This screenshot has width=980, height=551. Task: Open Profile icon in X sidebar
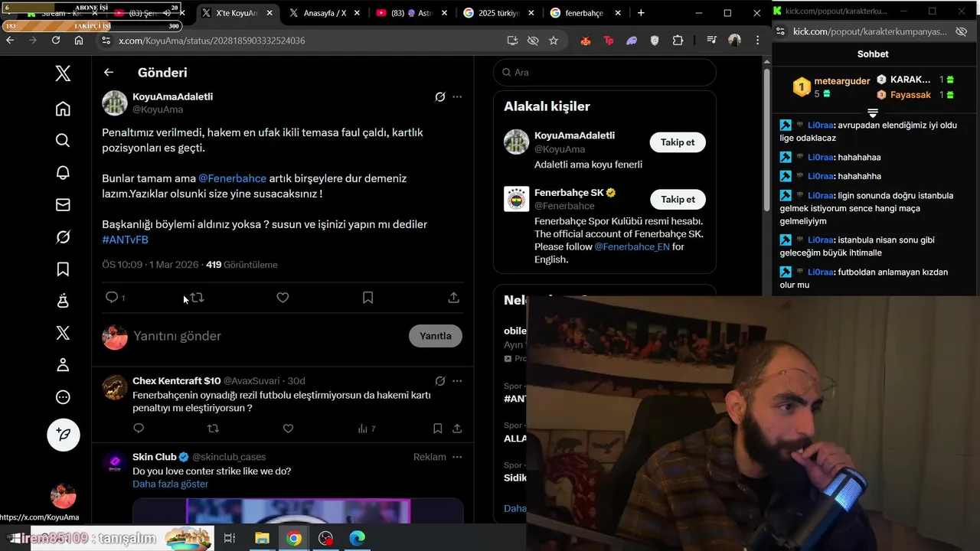pos(63,365)
